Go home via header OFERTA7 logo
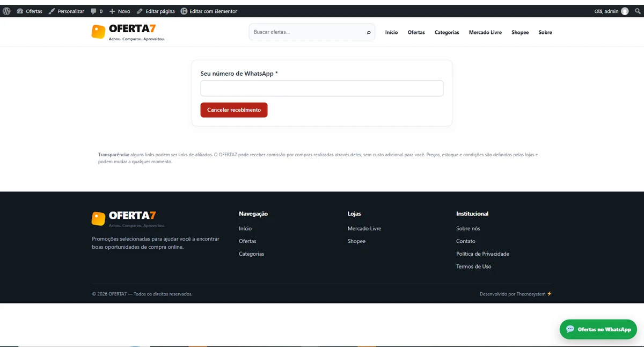This screenshot has width=644, height=347. pyautogui.click(x=128, y=32)
